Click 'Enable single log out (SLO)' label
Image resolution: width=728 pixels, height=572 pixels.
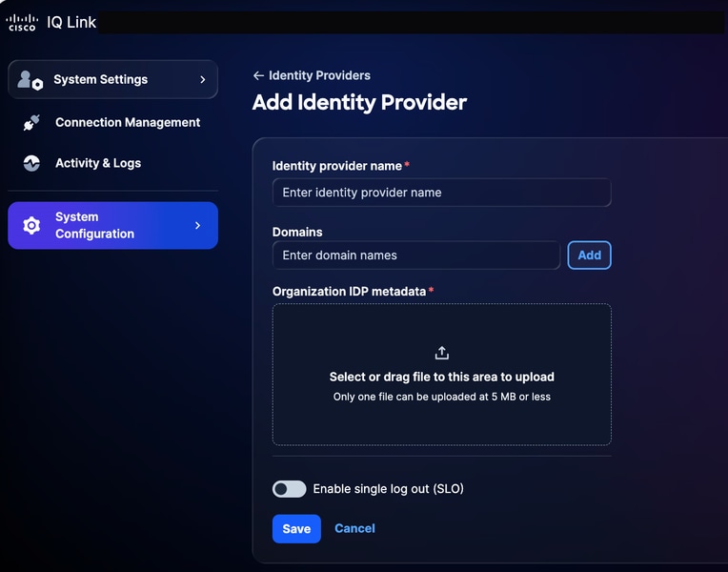(x=388, y=489)
